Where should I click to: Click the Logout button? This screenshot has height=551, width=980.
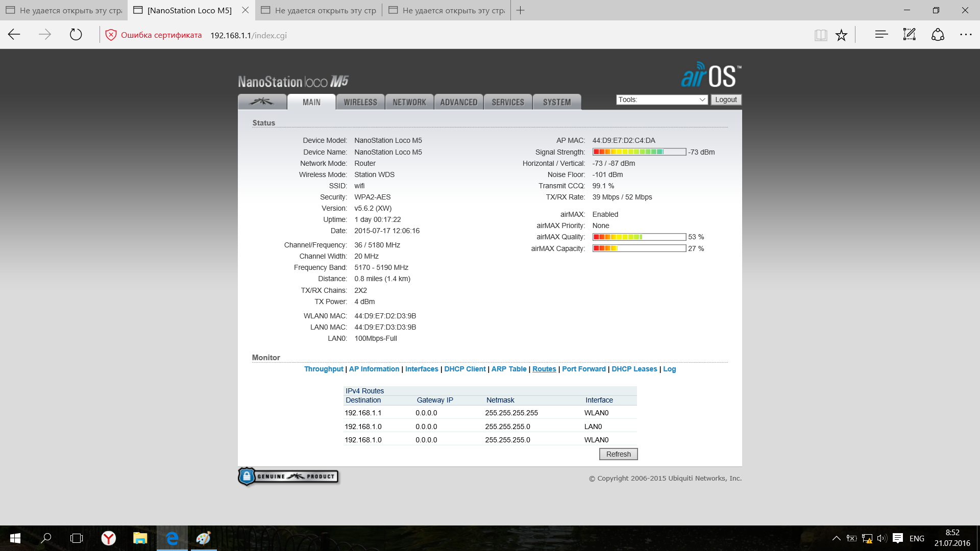726,99
